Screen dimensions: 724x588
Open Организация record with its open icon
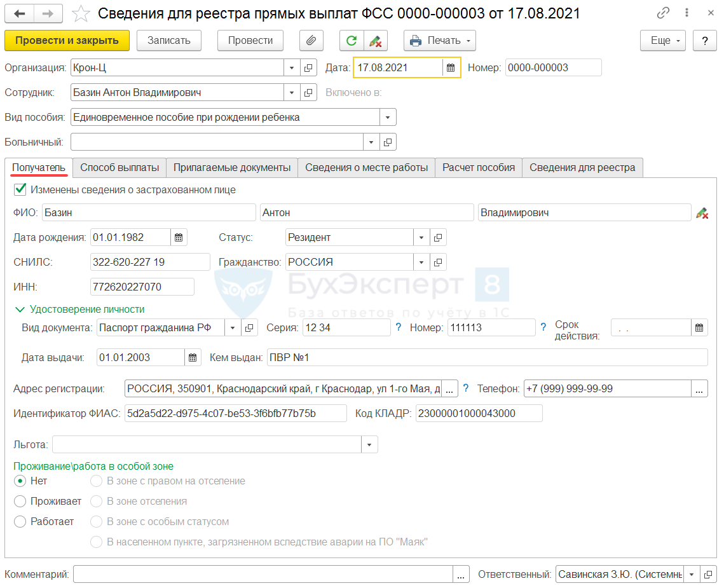coord(308,68)
